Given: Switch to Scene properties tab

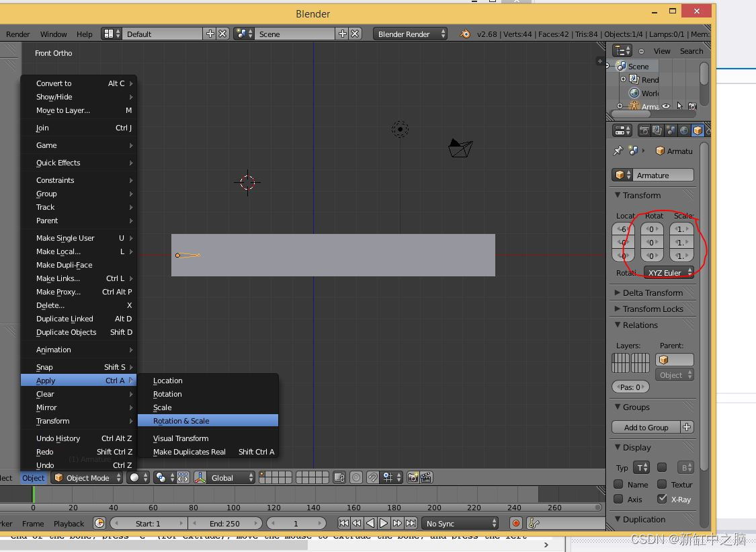Looking at the screenshot, I should tap(670, 130).
